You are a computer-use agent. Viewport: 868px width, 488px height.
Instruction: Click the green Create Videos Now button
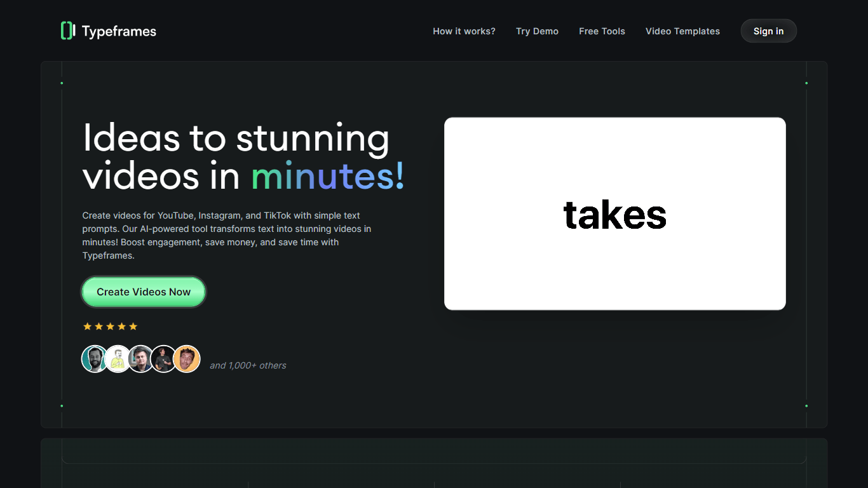[144, 292]
